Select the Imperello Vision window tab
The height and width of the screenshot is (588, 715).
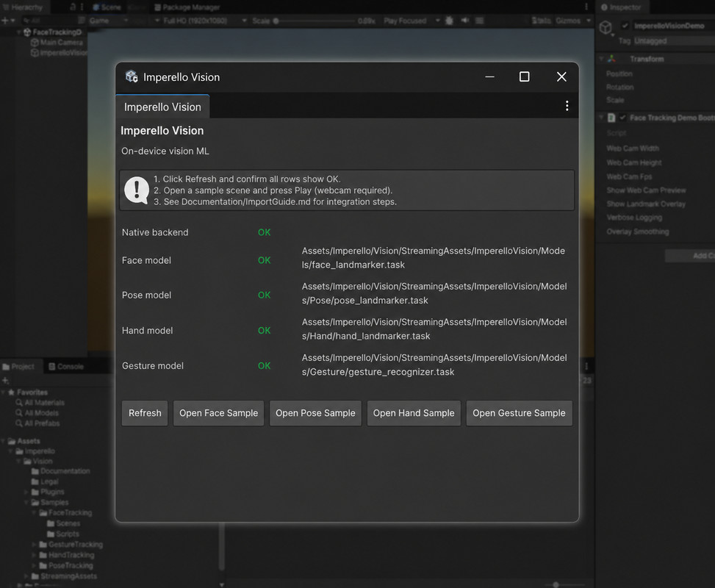click(x=162, y=107)
